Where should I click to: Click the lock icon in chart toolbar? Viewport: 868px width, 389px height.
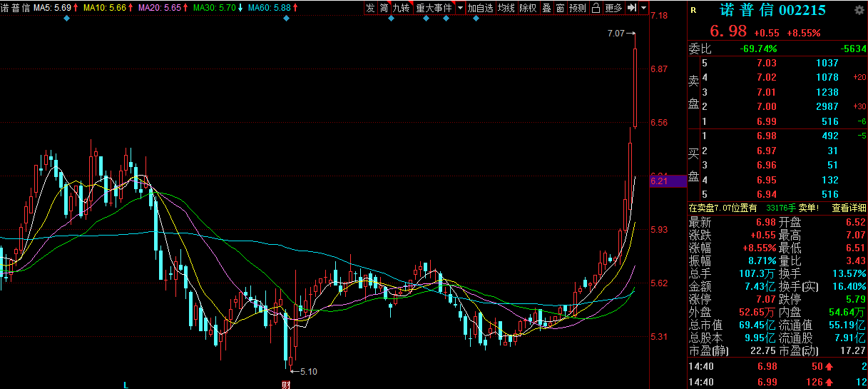point(596,8)
